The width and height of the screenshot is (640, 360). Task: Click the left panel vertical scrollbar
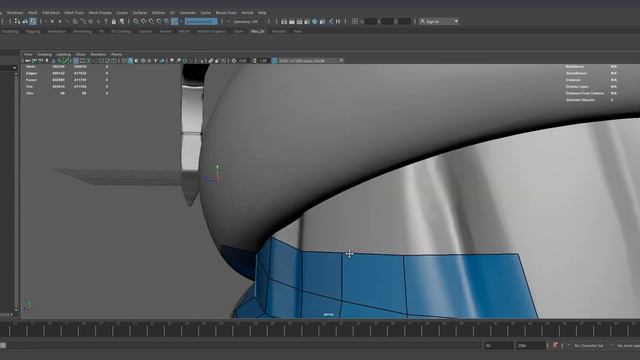point(16,191)
